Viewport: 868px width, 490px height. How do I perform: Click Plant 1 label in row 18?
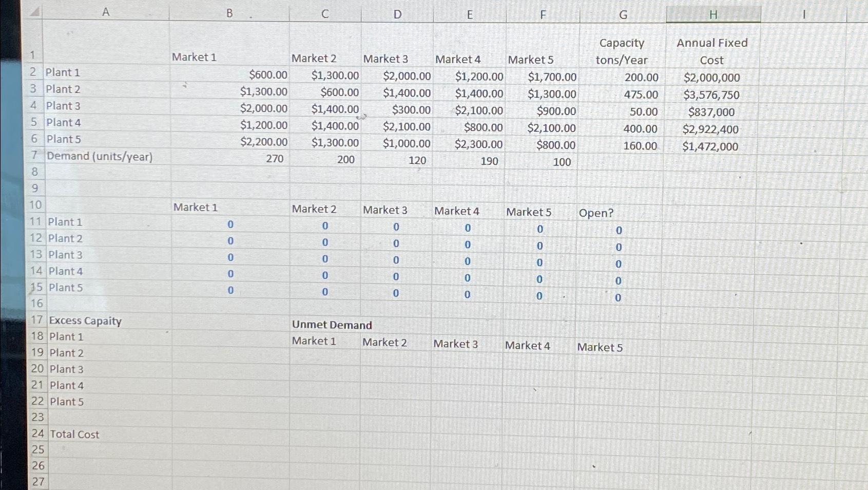coord(66,337)
